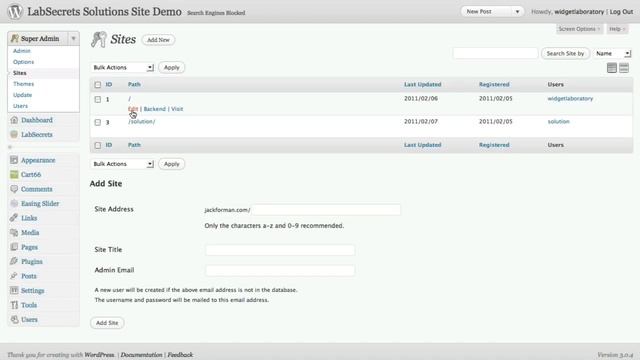
Task: Click Edit link for site 1
Action: 133,109
